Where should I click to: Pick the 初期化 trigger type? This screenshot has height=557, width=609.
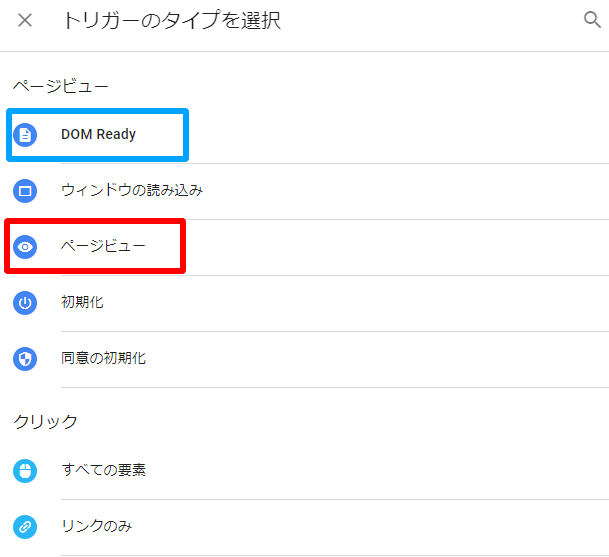(82, 302)
